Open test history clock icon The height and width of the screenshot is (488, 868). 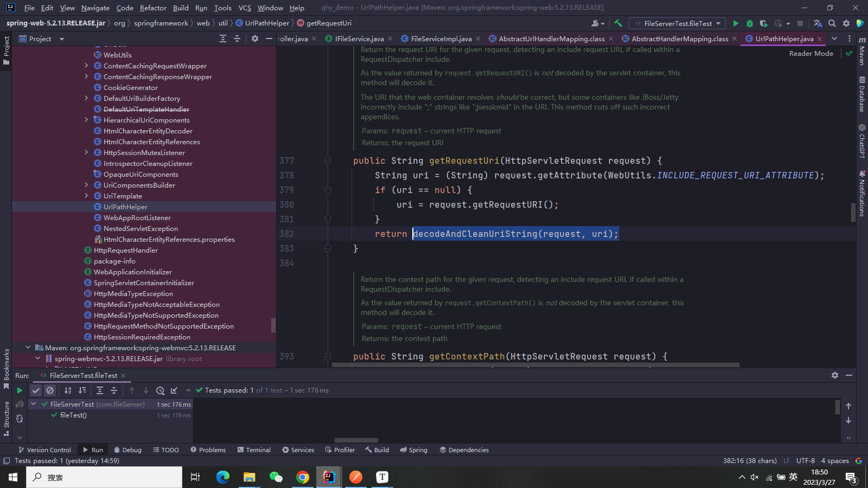click(x=160, y=390)
